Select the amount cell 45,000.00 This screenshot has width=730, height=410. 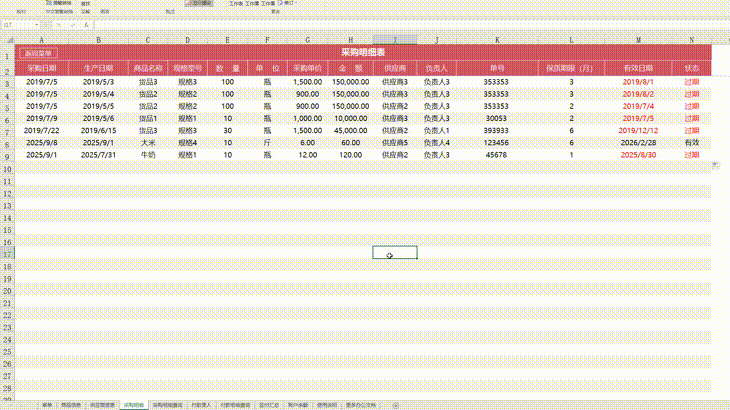point(351,131)
